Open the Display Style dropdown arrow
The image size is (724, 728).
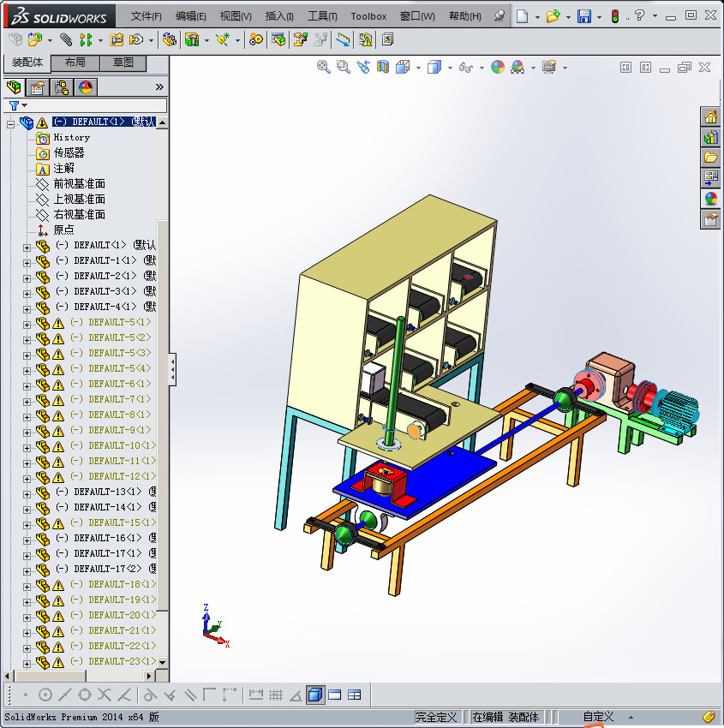(x=450, y=68)
